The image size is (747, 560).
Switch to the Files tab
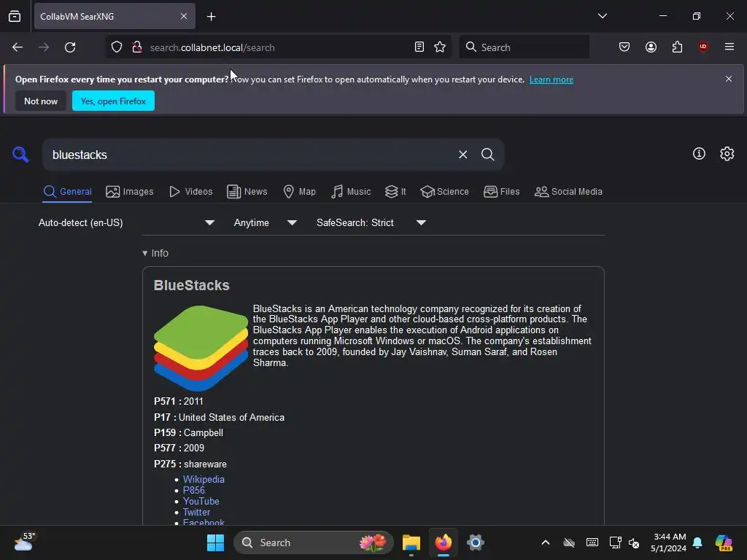click(x=502, y=192)
